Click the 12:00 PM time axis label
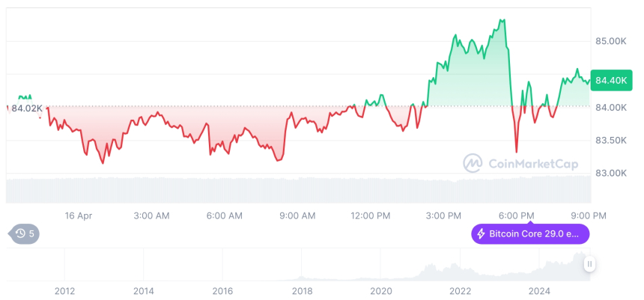The image size is (644, 300). click(x=371, y=215)
